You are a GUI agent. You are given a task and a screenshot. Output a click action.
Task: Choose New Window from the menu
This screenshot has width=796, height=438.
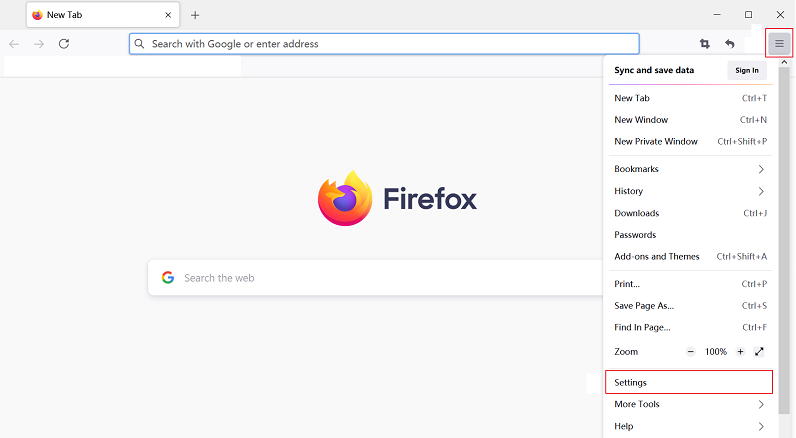click(690, 120)
